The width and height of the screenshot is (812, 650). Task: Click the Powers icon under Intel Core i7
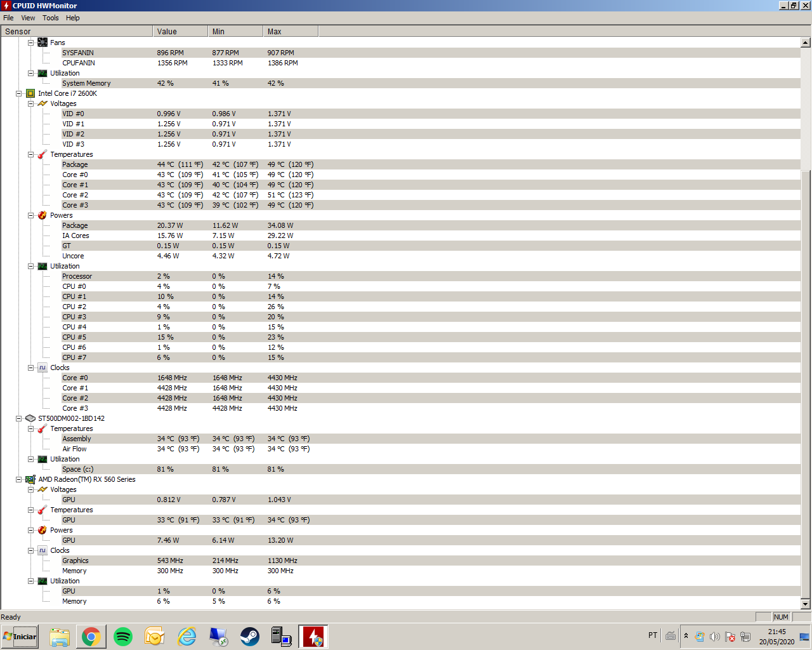click(x=43, y=215)
